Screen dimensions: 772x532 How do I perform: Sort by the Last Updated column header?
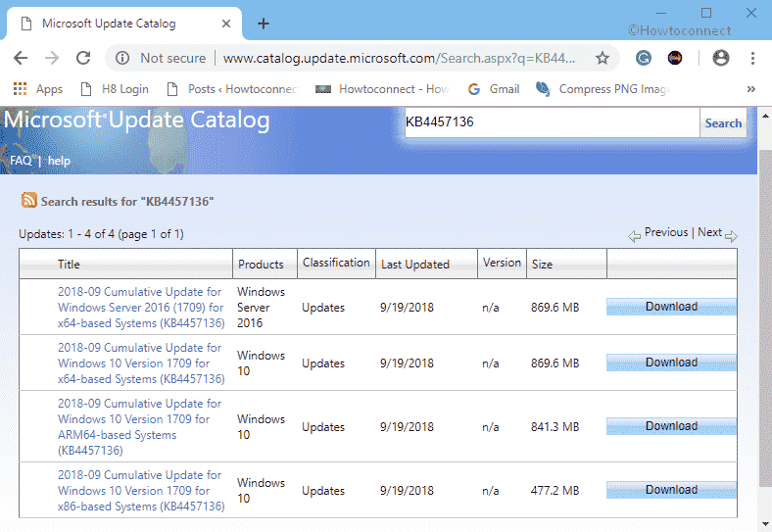click(415, 264)
